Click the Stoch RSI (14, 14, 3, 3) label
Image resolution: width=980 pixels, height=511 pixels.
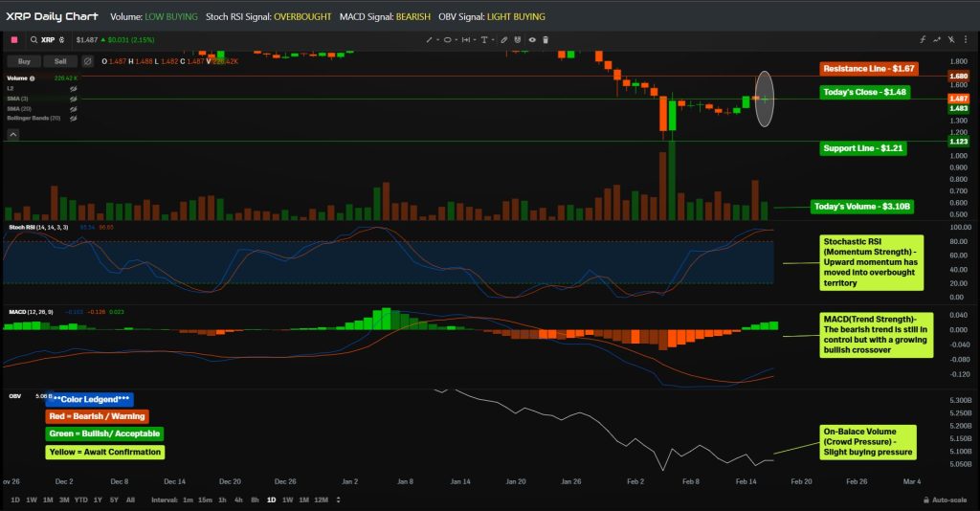tap(38, 228)
